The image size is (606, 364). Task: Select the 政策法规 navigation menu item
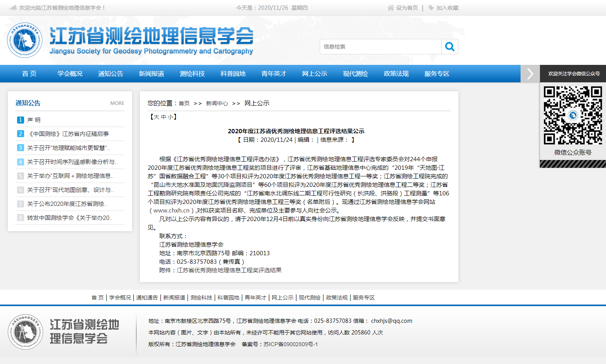[x=396, y=74]
